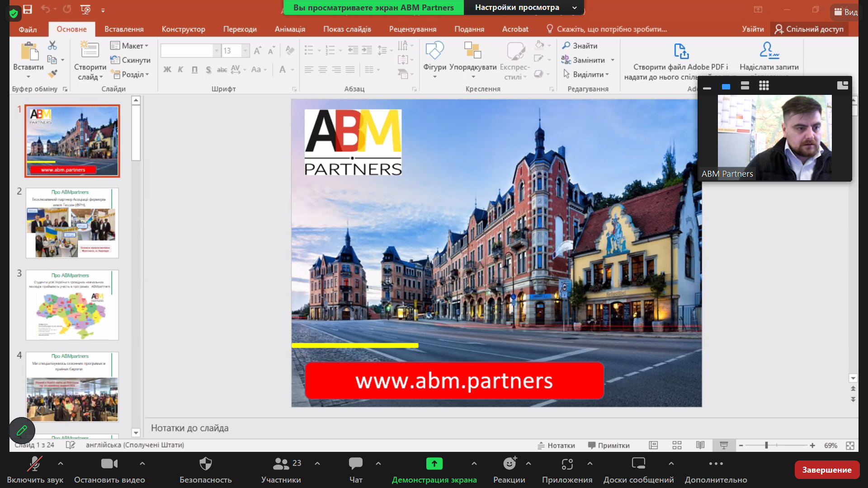Open the Chat panel icon
Viewport: 868px width, 488px height.
point(355,464)
